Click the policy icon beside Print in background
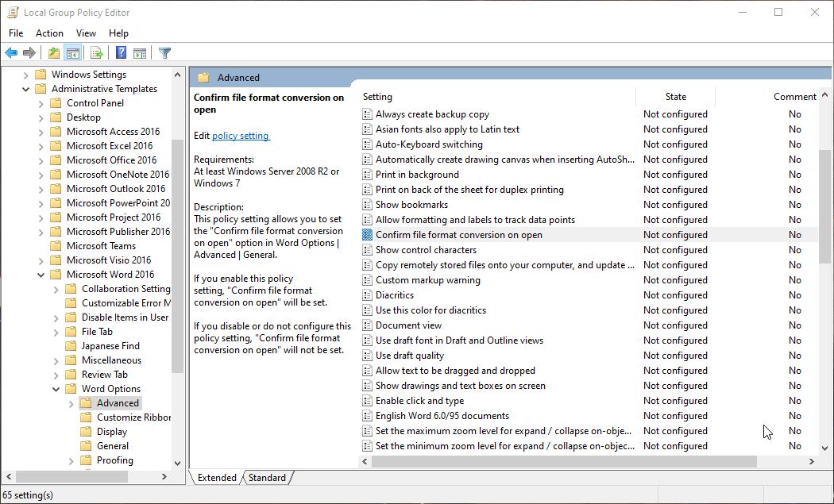The width and height of the screenshot is (834, 504). point(367,175)
